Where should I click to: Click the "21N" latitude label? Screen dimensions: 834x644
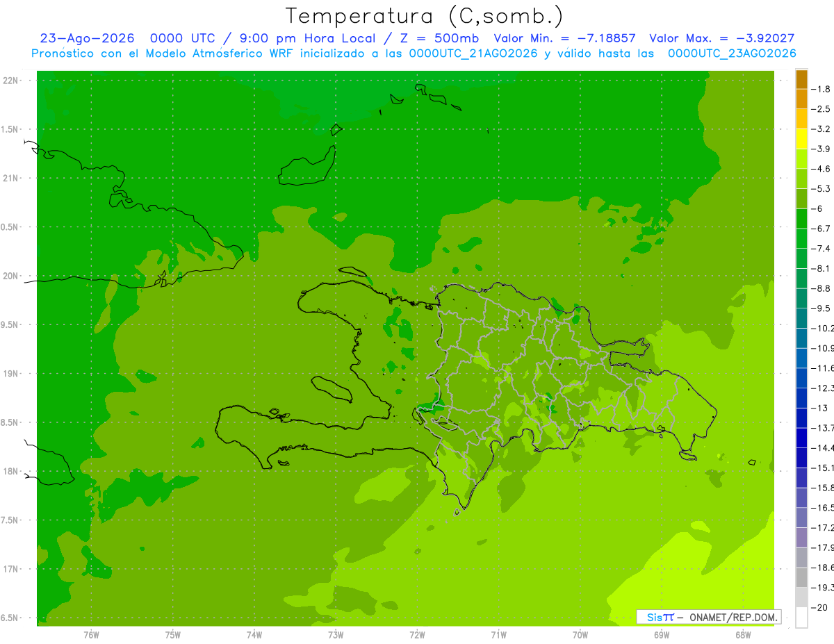[10, 178]
